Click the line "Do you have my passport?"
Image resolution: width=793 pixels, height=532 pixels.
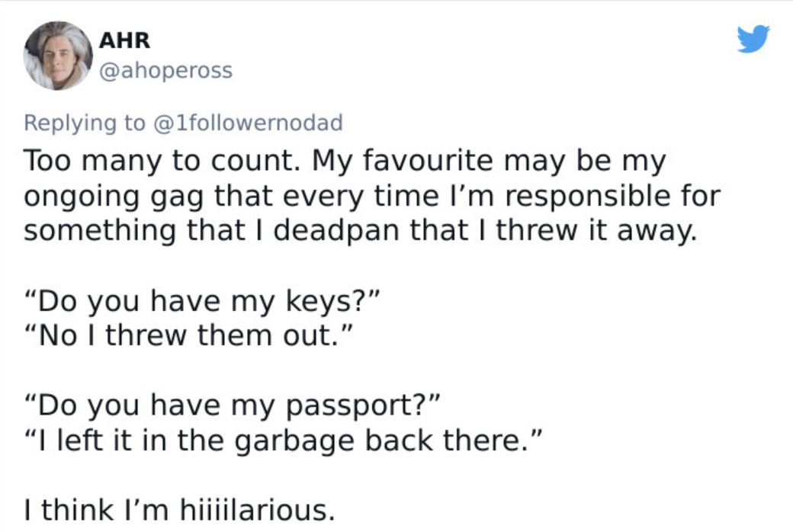tap(232, 405)
